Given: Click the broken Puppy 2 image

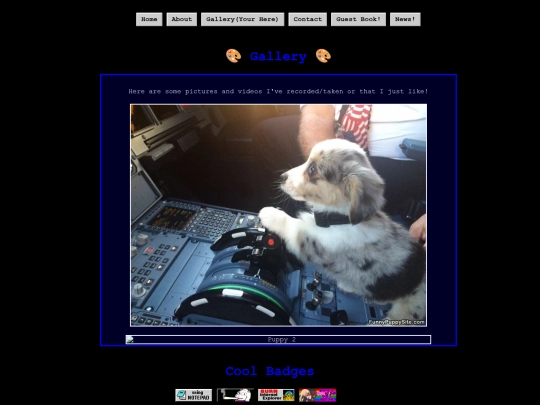Looking at the screenshot, I should point(278,340).
